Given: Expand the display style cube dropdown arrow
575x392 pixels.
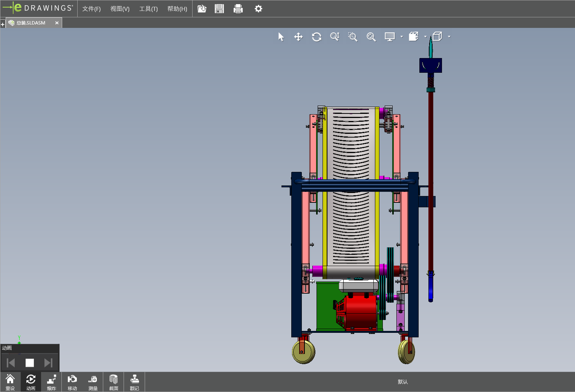Looking at the screenshot, I should (x=449, y=37).
